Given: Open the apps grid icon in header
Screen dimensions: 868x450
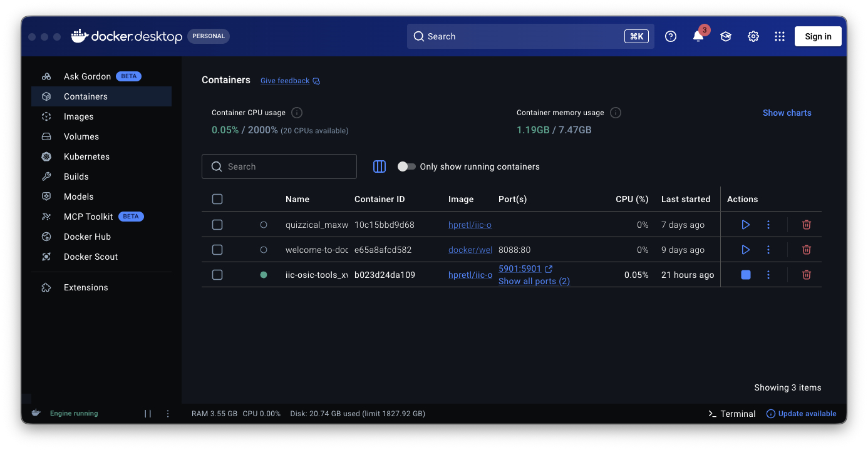Looking at the screenshot, I should 779,36.
